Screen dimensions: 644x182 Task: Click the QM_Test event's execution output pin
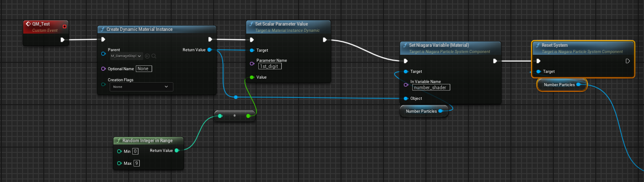(x=63, y=40)
